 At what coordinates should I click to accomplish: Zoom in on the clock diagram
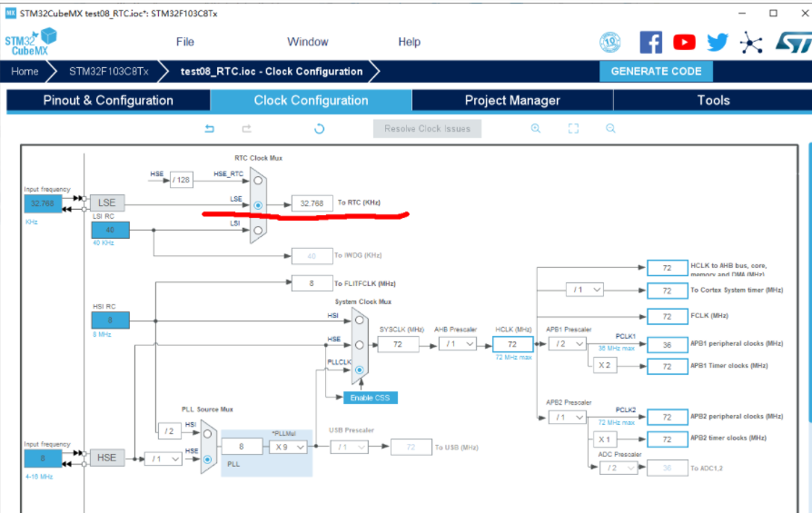(536, 128)
